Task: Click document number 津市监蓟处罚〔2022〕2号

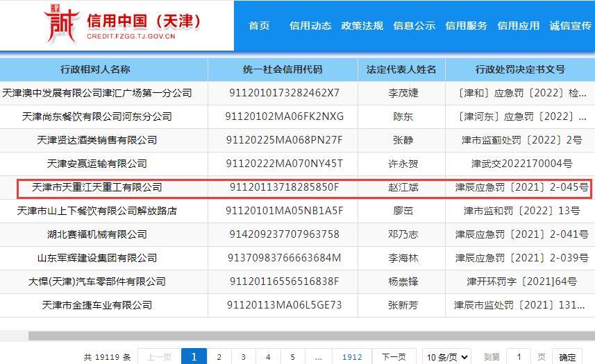Action: [522, 140]
